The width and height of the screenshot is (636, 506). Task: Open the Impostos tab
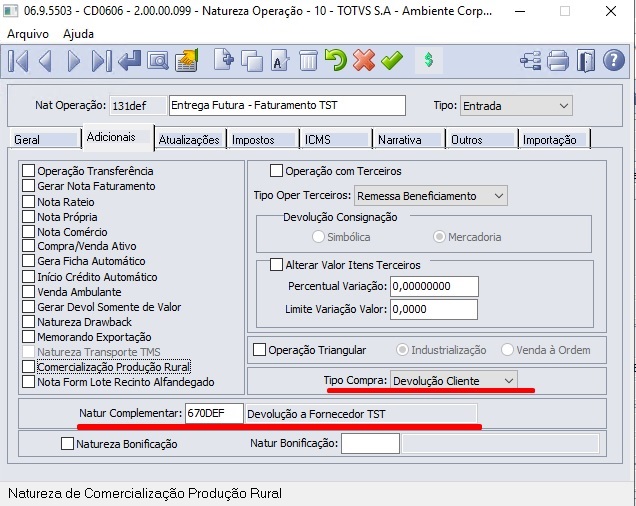[x=262, y=140]
